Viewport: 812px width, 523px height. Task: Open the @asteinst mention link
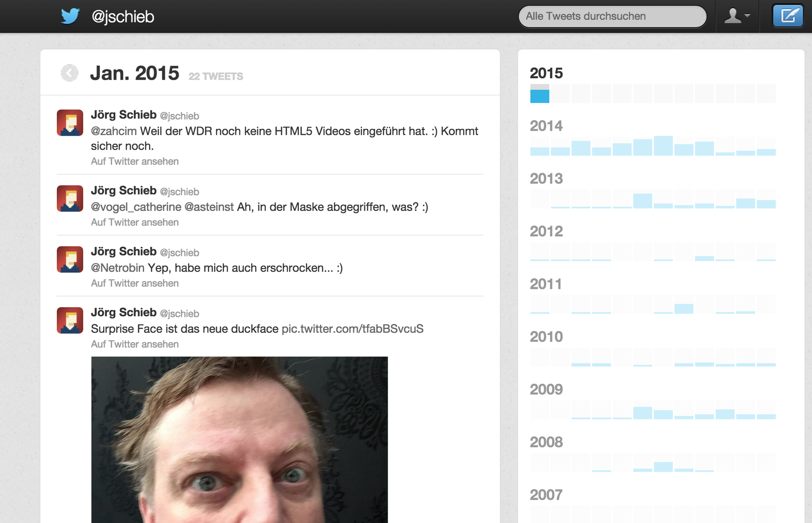click(x=209, y=207)
